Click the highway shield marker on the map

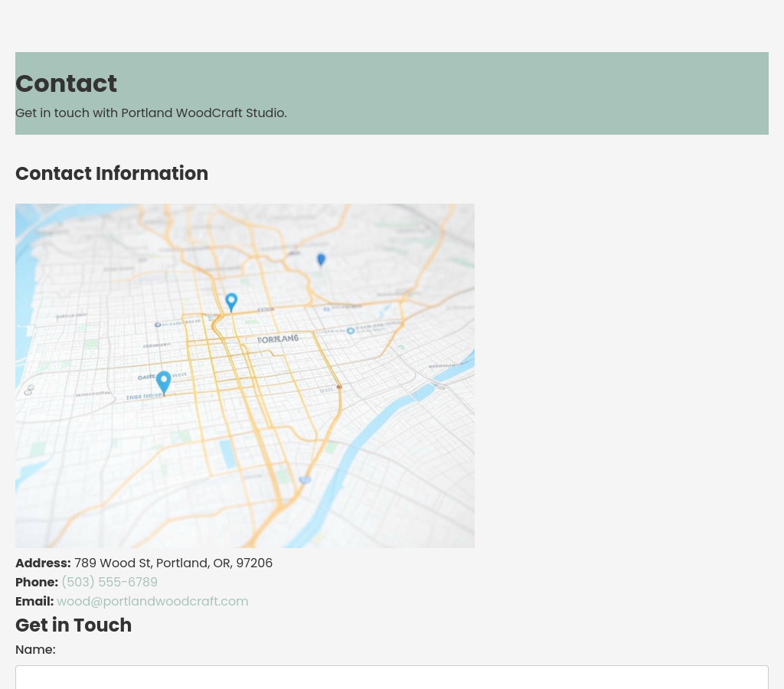(305, 480)
